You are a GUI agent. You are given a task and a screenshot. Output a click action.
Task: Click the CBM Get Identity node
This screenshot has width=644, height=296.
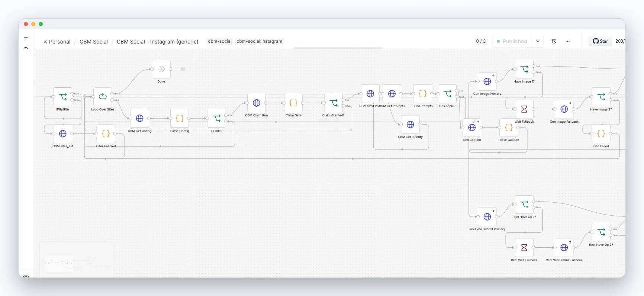click(x=410, y=125)
